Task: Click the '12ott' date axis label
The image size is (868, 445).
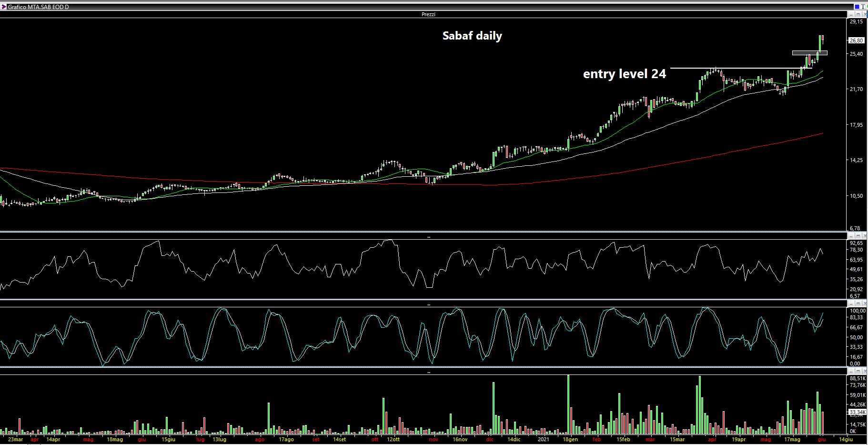Action: pos(394,439)
